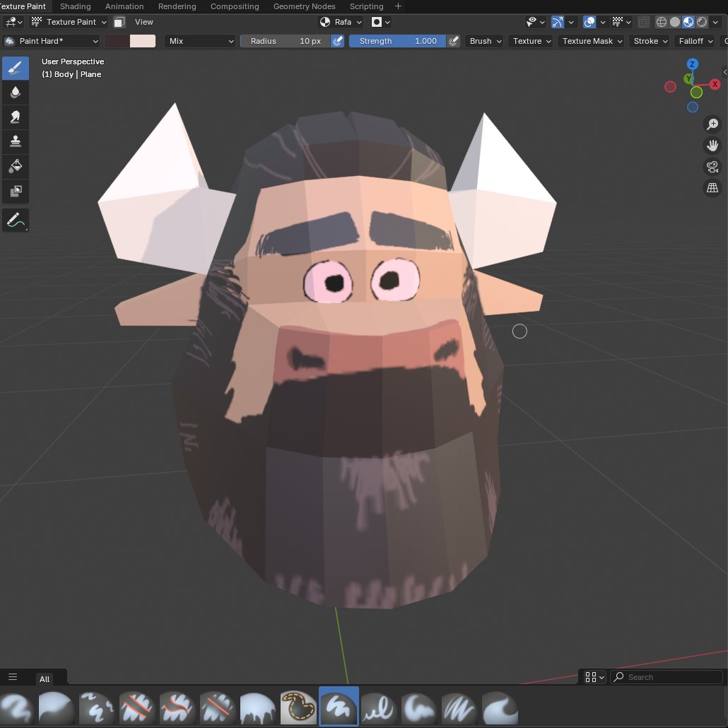
Task: Select the Soften (blur) tool
Action: [x=15, y=92]
